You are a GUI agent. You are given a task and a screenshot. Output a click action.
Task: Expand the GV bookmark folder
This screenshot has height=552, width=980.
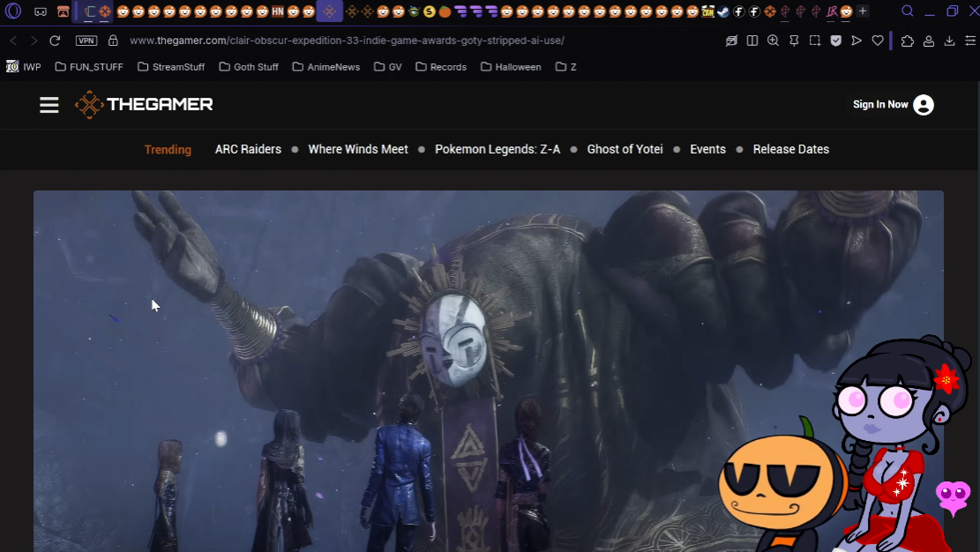point(387,67)
